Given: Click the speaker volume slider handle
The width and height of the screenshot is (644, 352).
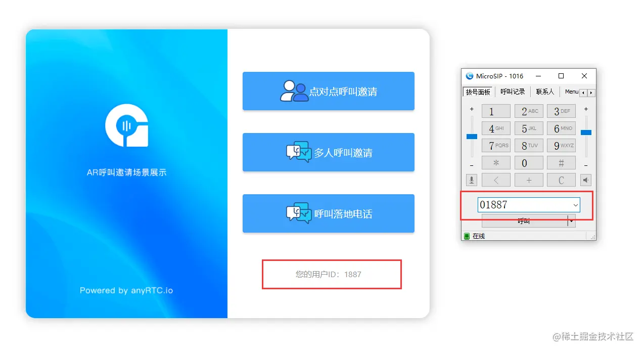Looking at the screenshot, I should point(586,133).
